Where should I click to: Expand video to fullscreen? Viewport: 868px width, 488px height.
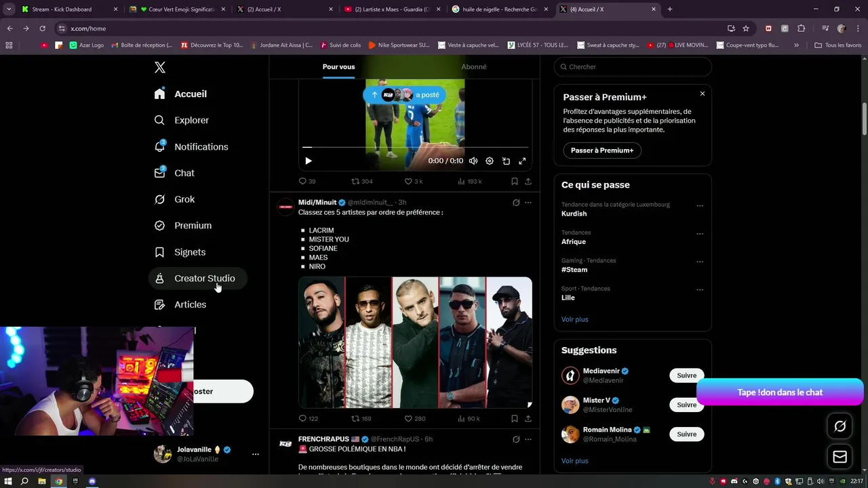(x=522, y=161)
